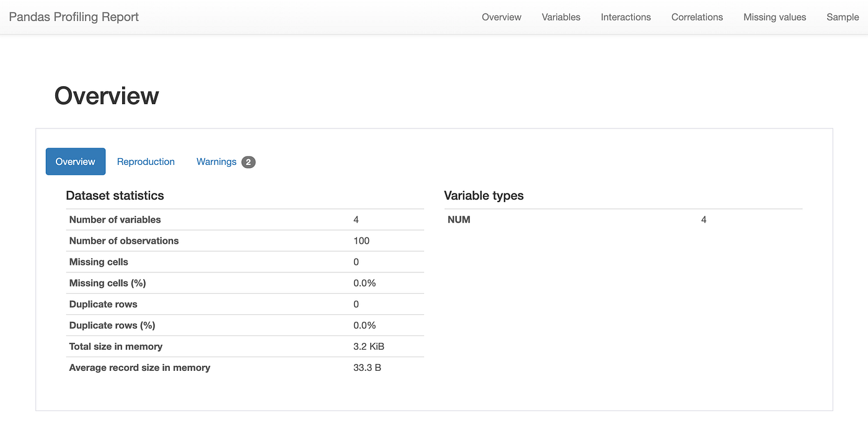Select the Number of variables row

pyautogui.click(x=115, y=220)
